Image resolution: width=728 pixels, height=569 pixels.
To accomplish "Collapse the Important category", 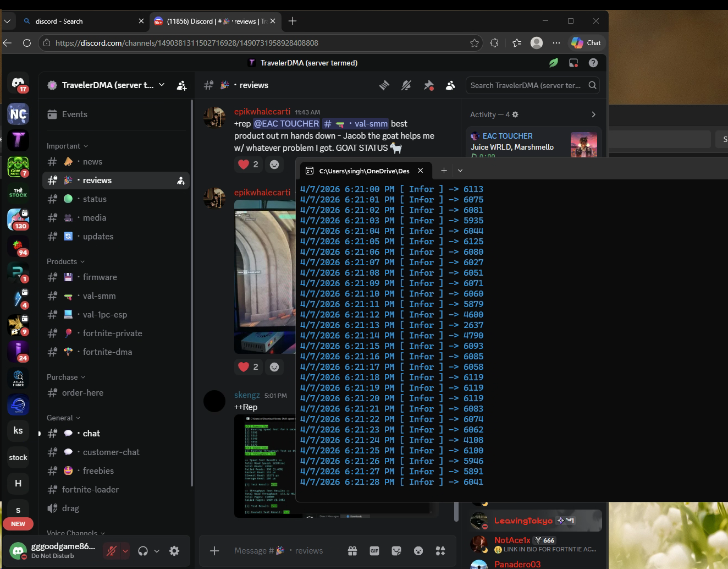I will tap(68, 146).
